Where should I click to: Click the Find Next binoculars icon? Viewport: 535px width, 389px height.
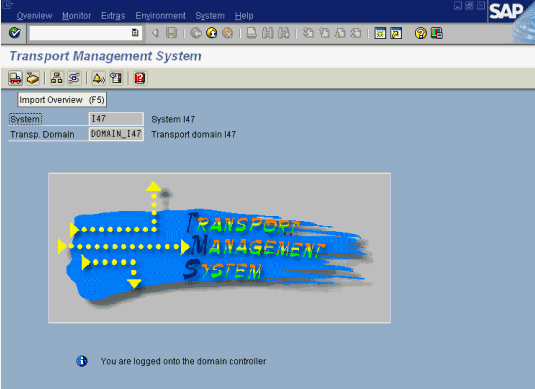(284, 33)
